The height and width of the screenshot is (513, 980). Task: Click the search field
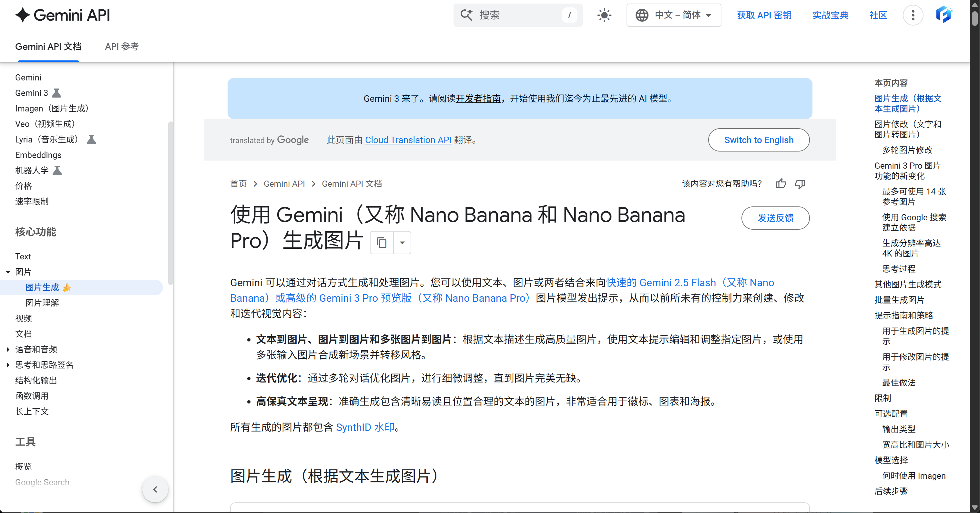(x=518, y=15)
